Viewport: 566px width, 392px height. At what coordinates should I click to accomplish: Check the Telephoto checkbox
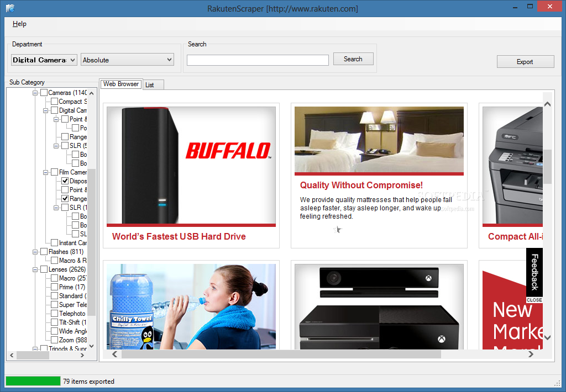(x=55, y=314)
